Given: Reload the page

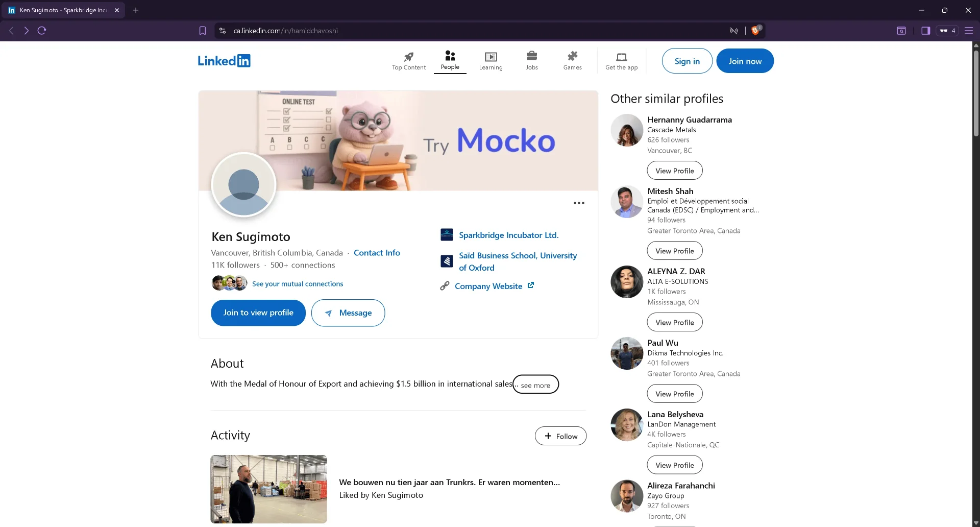Looking at the screenshot, I should click(x=42, y=31).
